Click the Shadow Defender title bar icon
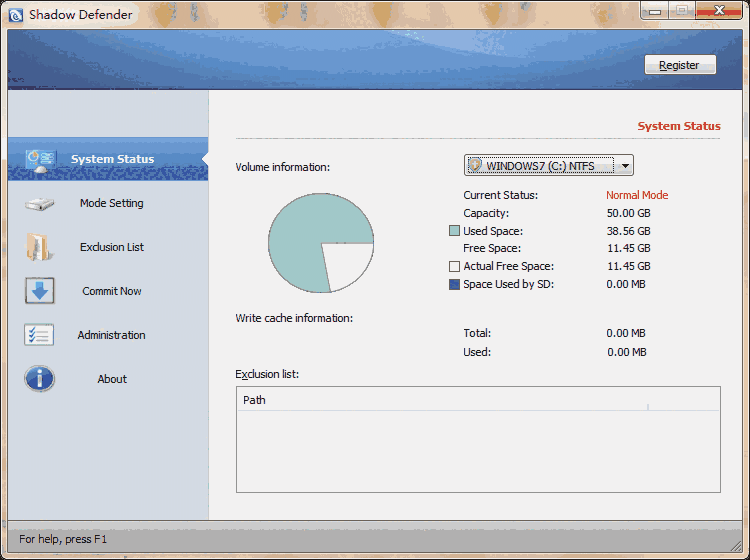The width and height of the screenshot is (750, 560). click(x=15, y=15)
